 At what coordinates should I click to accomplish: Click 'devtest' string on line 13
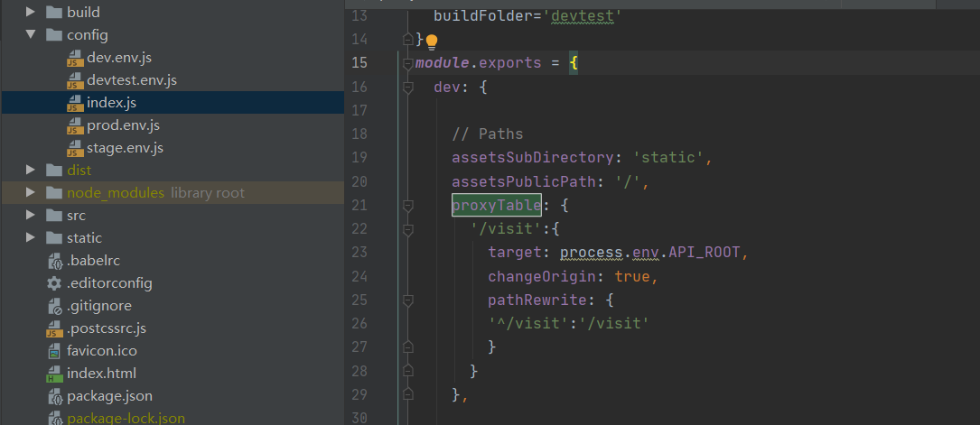(583, 15)
